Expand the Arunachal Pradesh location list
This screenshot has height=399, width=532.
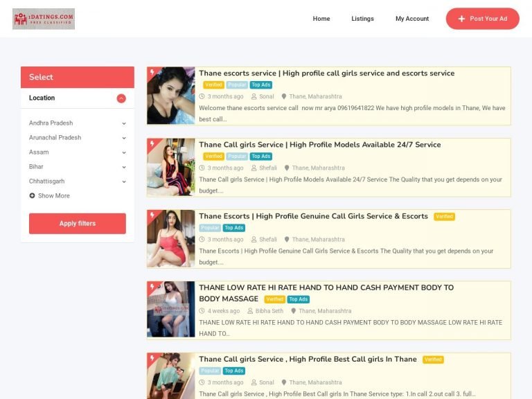(x=124, y=138)
